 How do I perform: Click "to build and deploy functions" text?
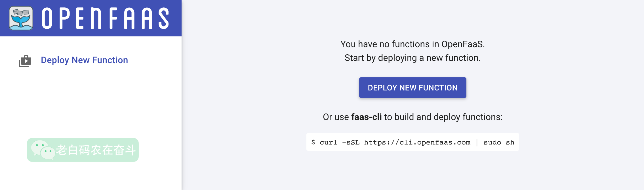tap(443, 117)
